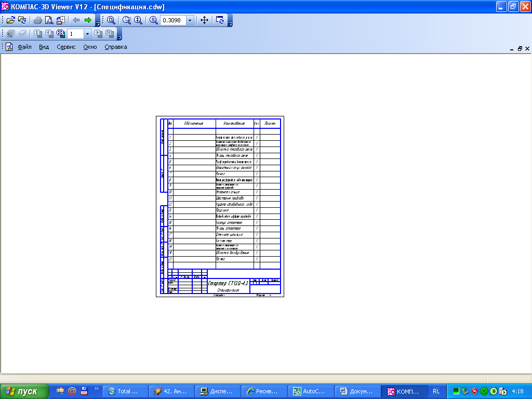Expand the sheet number dropdown
This screenshot has width=532, height=399.
coord(87,34)
